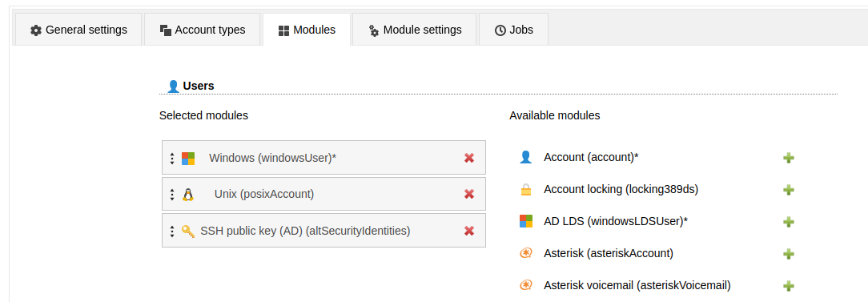The width and height of the screenshot is (868, 302).
Task: Add the Asterisk (asteriskAccount) module
Action: 789,255
